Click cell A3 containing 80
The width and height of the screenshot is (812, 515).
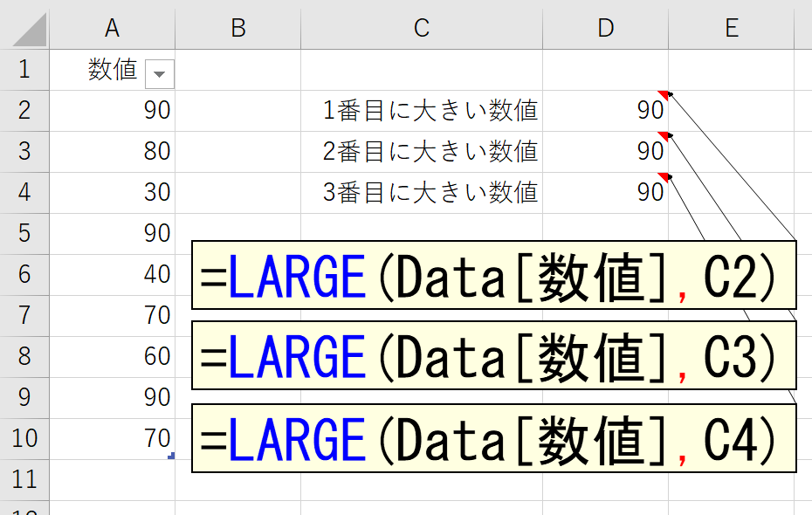tap(112, 152)
